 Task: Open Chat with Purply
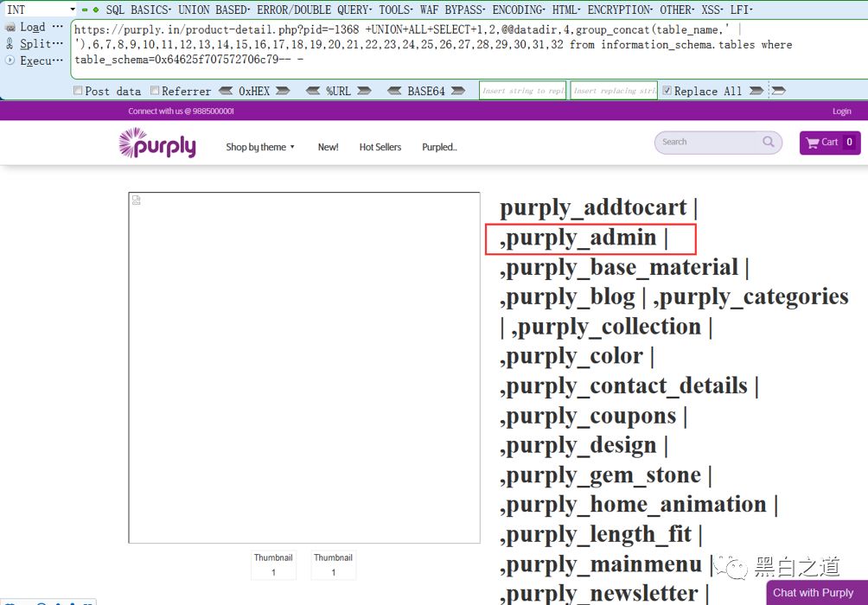817,593
